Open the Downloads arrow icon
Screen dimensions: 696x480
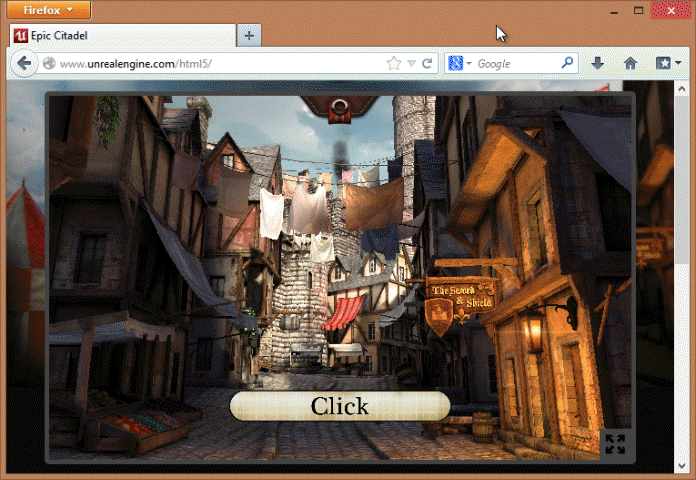point(598,63)
